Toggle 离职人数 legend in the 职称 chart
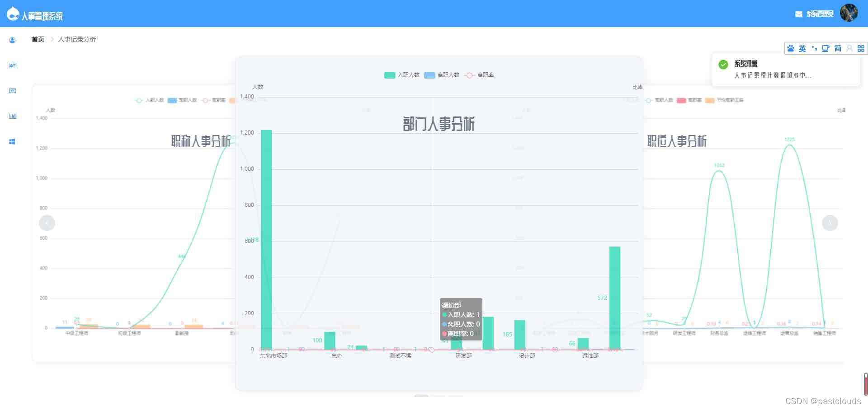 [182, 100]
